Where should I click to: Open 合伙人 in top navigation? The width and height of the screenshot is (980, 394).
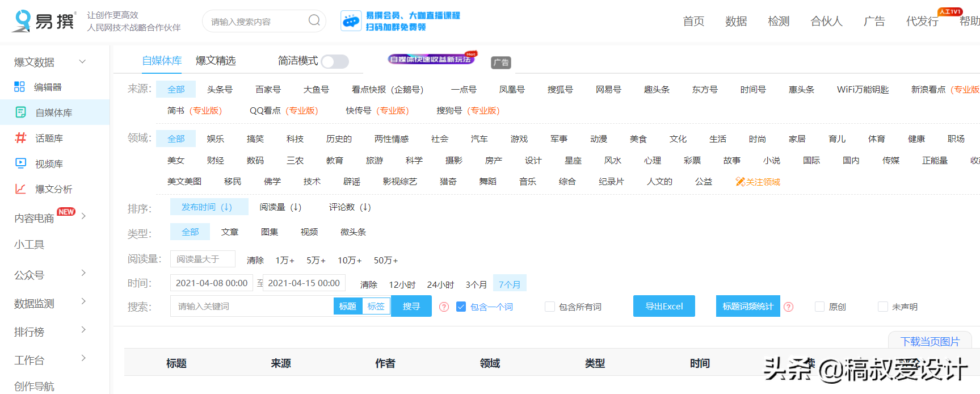[x=826, y=21]
